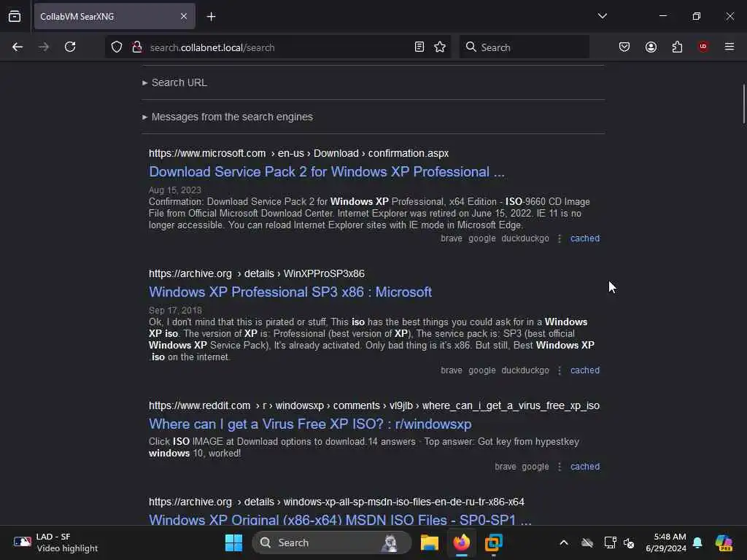Open the Pocket save icon
747x560 pixels.
624,47
